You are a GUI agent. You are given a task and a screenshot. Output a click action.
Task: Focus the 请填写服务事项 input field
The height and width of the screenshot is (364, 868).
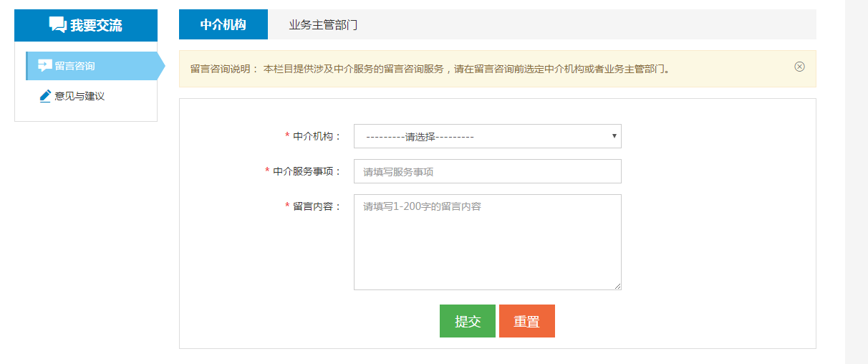pyautogui.click(x=487, y=171)
